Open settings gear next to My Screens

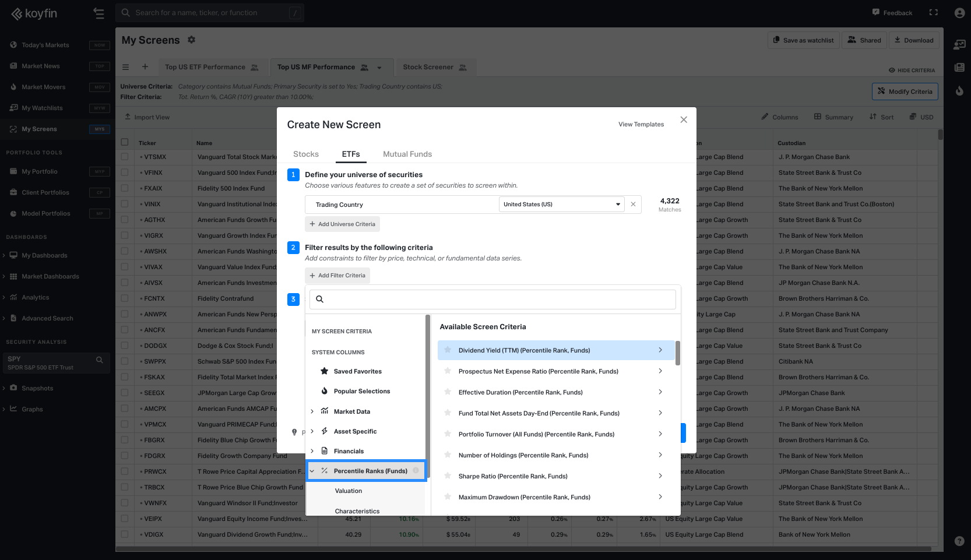(191, 40)
